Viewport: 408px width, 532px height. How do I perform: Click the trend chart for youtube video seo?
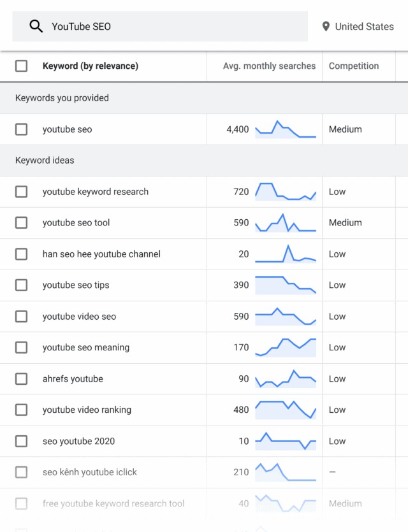(x=286, y=316)
